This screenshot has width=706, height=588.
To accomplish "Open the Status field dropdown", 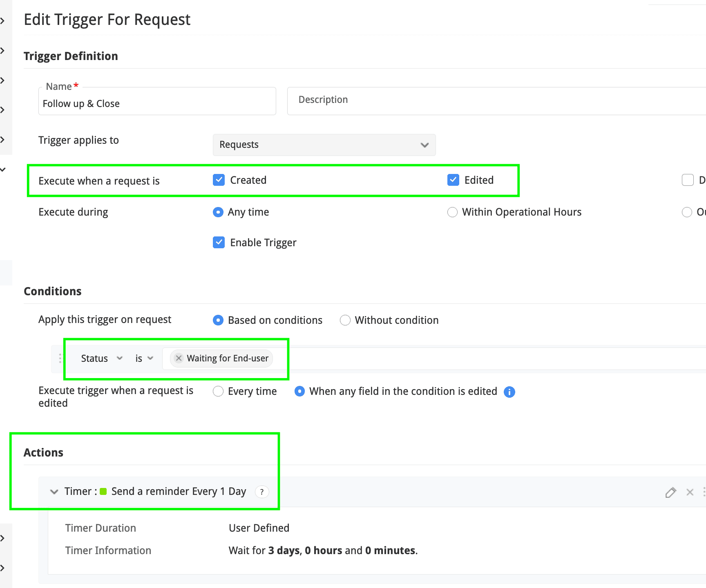I will (x=101, y=359).
